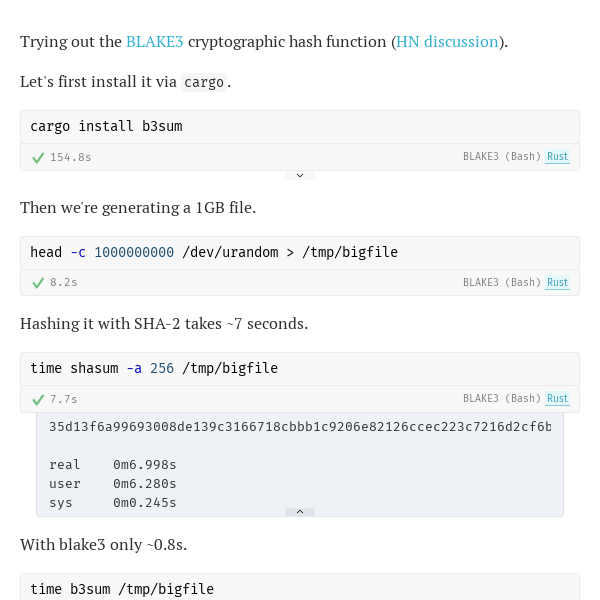Screen dimensions: 600x600
Task: Click the time shasum code line
Action: point(154,368)
